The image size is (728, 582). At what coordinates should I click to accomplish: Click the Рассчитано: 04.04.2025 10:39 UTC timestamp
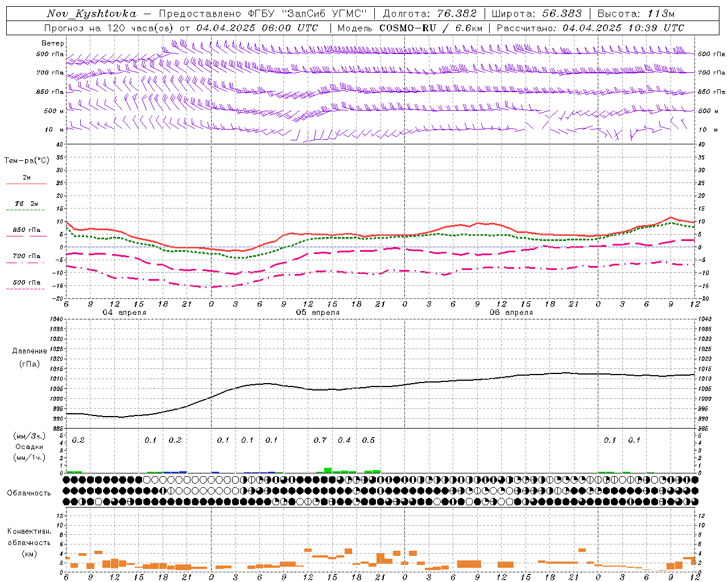[x=590, y=28]
